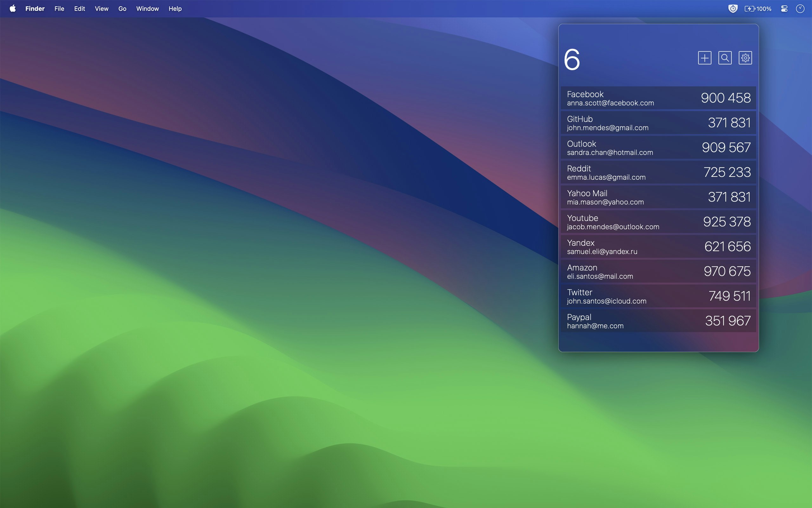Click the countdown timer number 6
Viewport: 812px width, 508px height.
tap(572, 59)
